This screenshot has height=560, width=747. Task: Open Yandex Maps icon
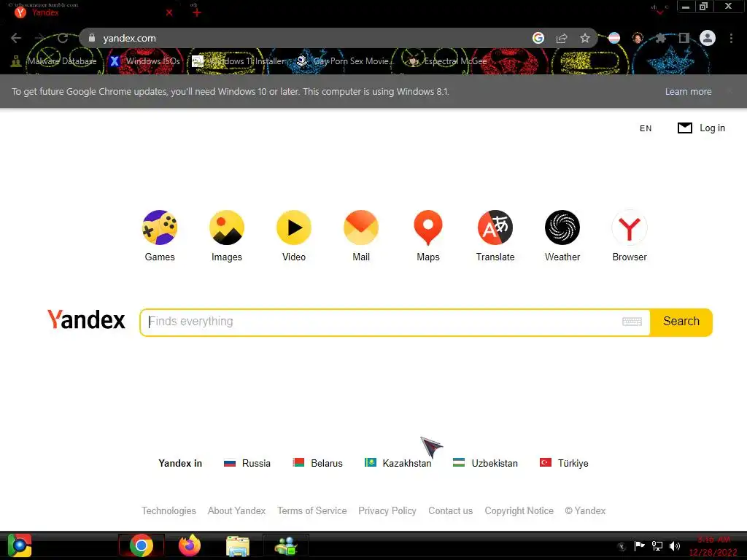click(x=428, y=227)
